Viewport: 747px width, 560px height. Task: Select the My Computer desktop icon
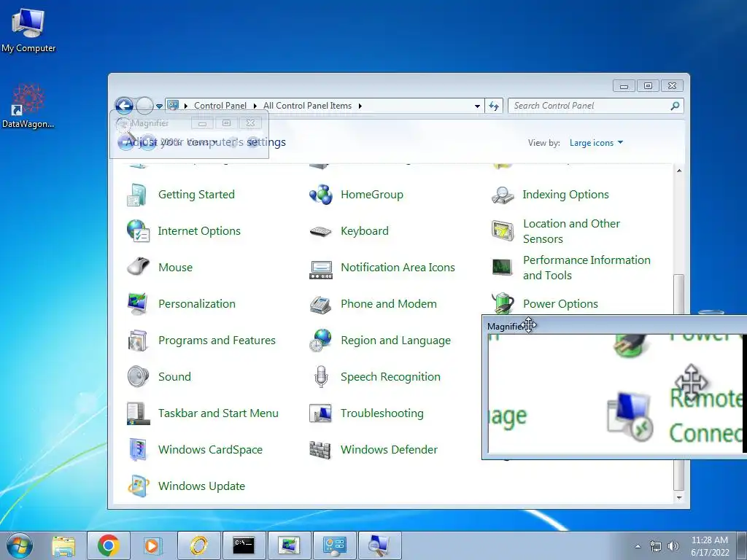click(28, 31)
